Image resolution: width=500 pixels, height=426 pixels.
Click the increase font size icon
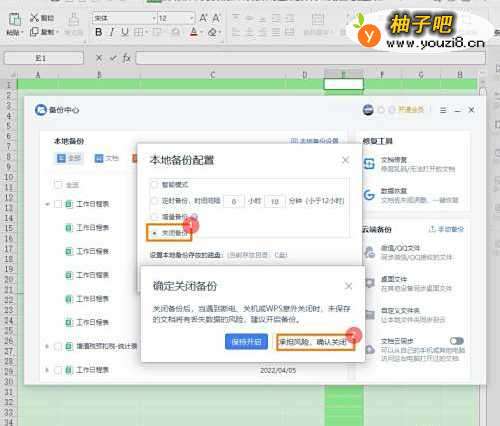coord(203,18)
